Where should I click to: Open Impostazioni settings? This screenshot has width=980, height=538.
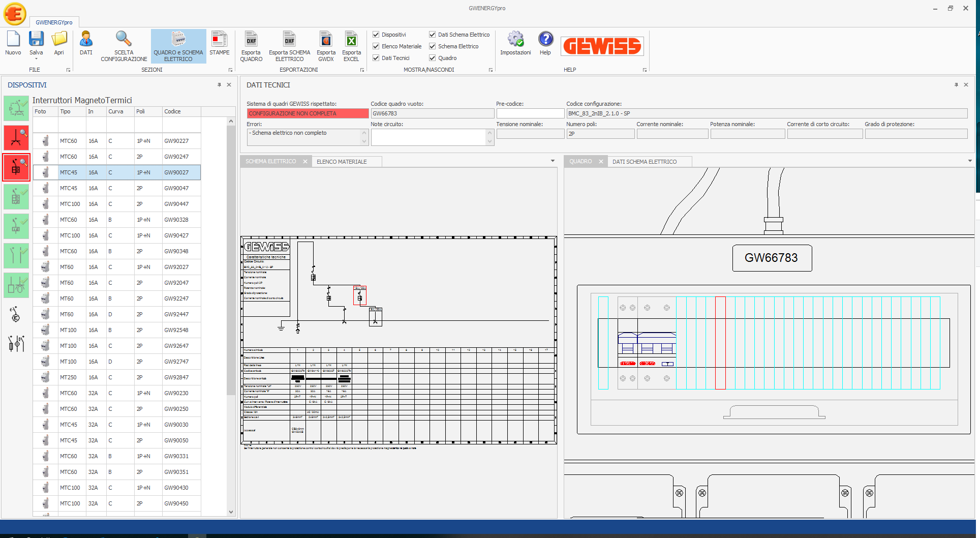[x=515, y=43]
